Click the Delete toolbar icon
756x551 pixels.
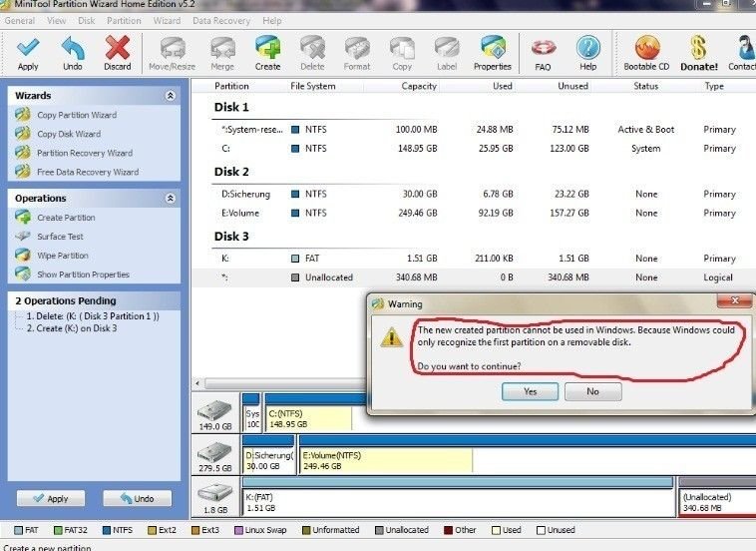pos(312,48)
